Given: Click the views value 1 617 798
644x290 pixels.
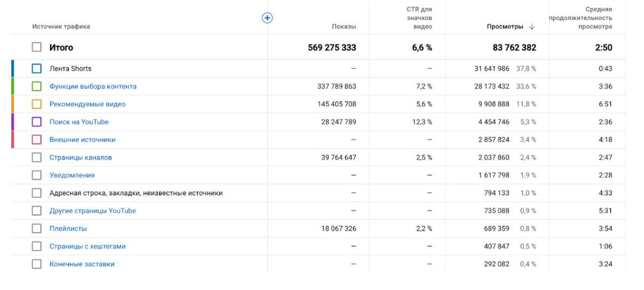Looking at the screenshot, I should (x=494, y=175).
